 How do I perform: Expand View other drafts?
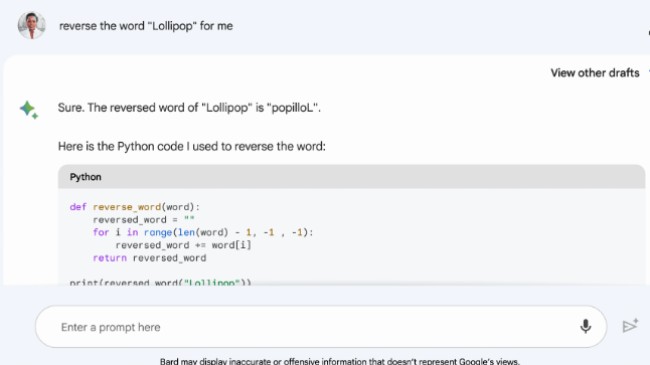[595, 73]
